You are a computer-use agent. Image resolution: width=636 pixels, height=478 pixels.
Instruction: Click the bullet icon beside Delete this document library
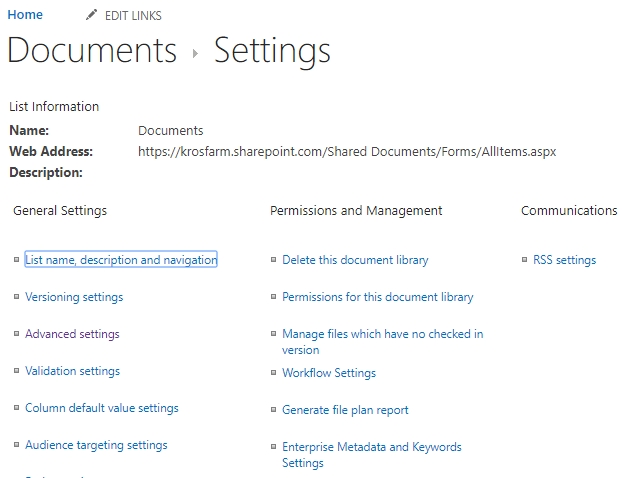(x=273, y=259)
